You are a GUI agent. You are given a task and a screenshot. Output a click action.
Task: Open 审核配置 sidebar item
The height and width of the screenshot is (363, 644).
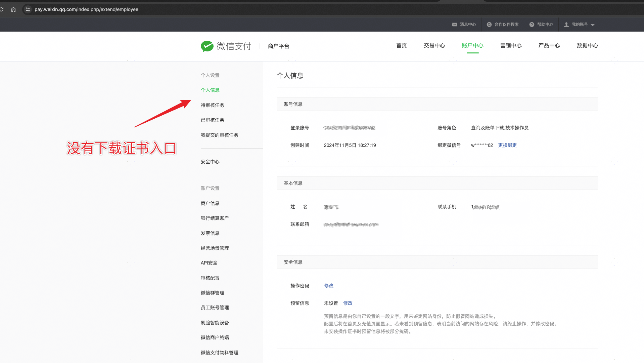210,278
